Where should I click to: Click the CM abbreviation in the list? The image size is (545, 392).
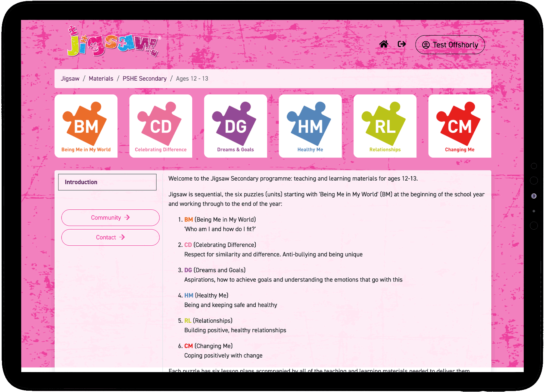pos(189,346)
